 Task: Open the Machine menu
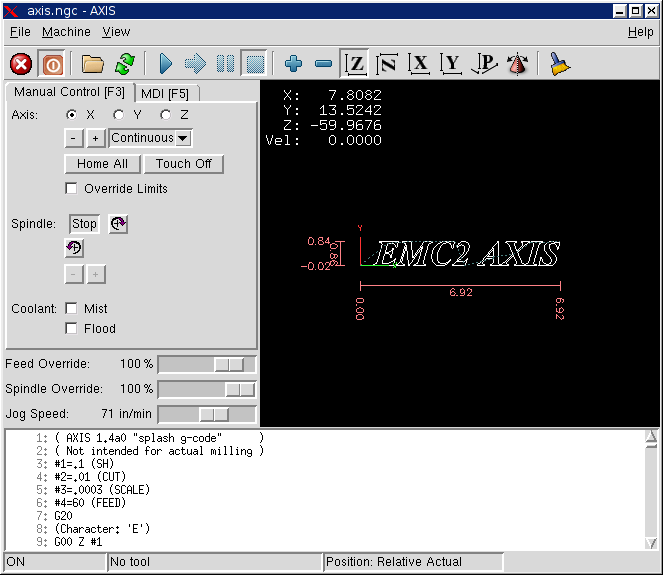coord(66,32)
